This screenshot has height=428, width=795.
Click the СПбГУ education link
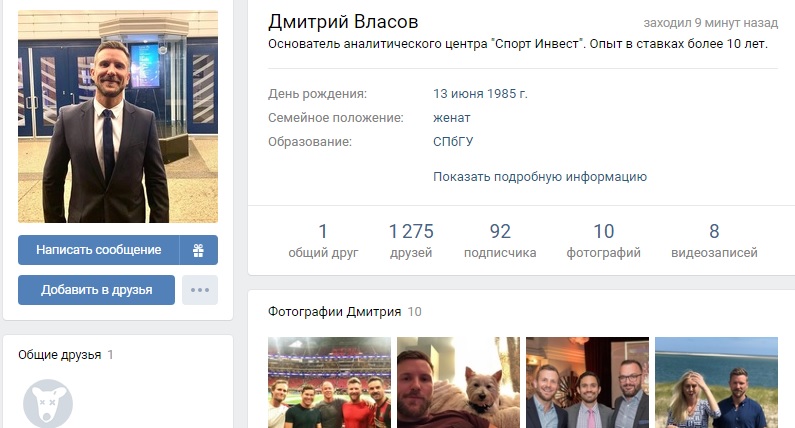(453, 141)
